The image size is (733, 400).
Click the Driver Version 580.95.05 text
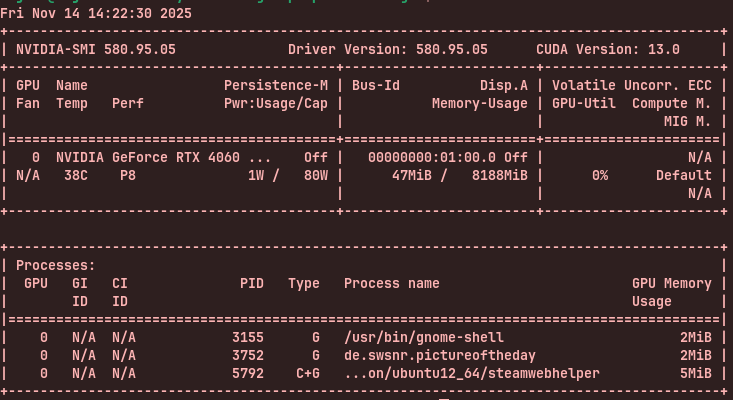[x=388, y=49]
